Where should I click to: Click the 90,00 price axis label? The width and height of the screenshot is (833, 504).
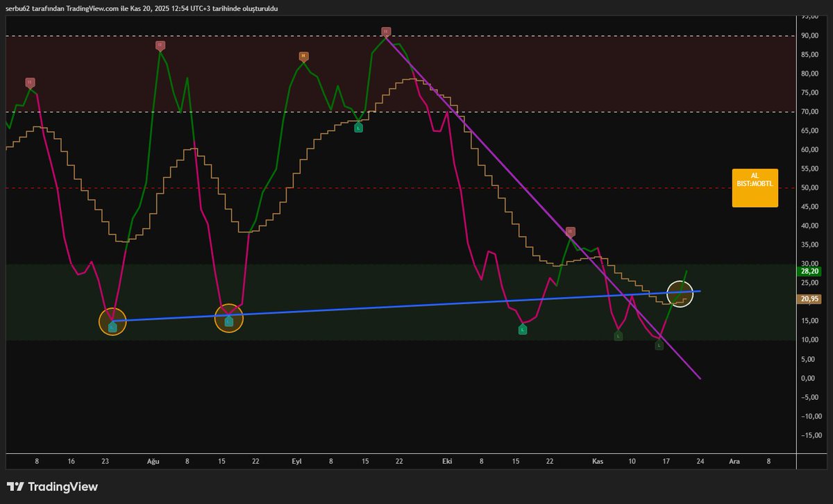coord(809,35)
